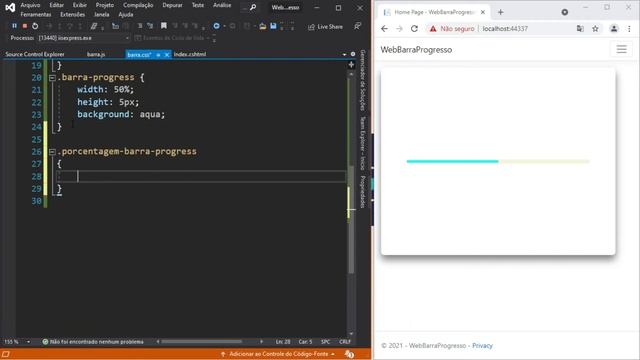Viewport: 640px width, 360px height.
Task: Close the Home Page Chrome tab
Action: click(483, 12)
